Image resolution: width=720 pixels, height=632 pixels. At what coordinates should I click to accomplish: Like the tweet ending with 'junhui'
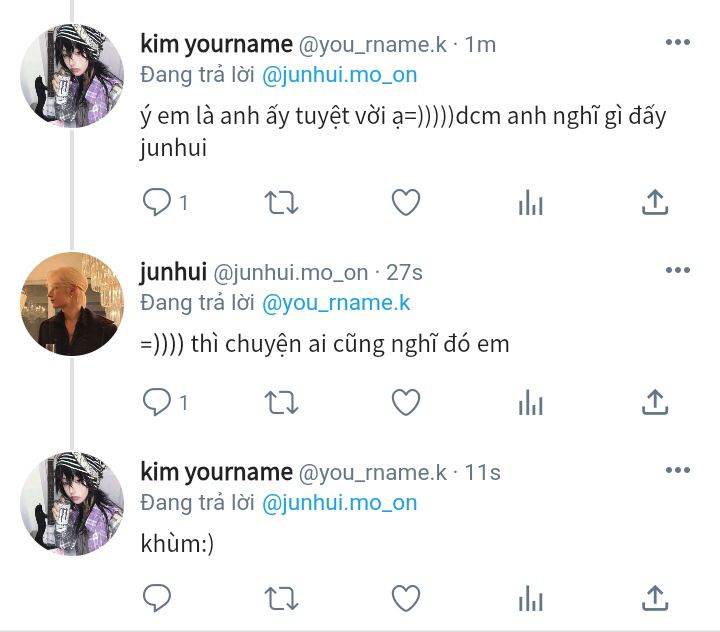[406, 203]
